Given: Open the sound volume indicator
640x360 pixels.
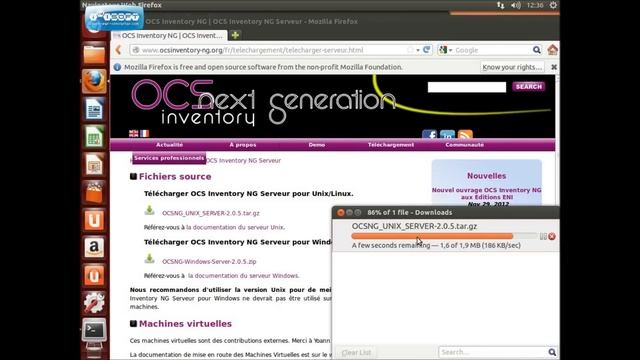Looking at the screenshot, I should 516,5.
